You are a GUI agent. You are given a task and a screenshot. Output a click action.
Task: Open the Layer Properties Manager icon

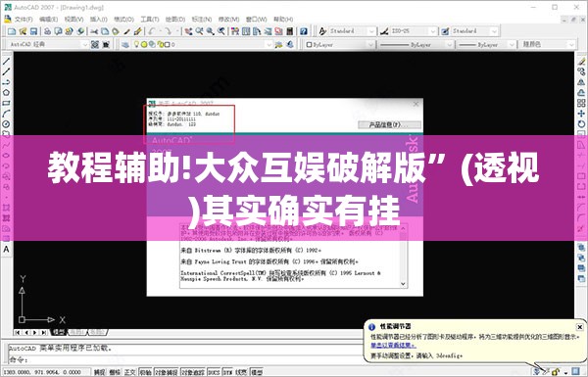pyautogui.click(x=124, y=45)
